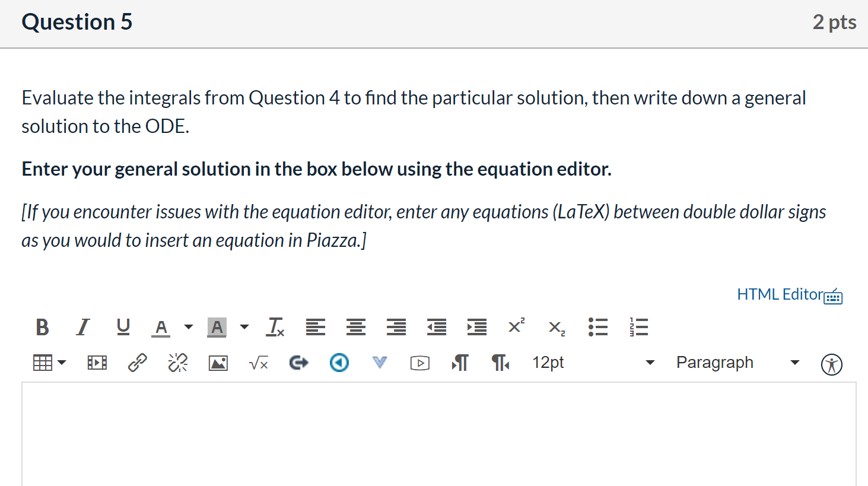Image resolution: width=868 pixels, height=486 pixels.
Task: Open the math equation editor
Action: click(x=258, y=363)
